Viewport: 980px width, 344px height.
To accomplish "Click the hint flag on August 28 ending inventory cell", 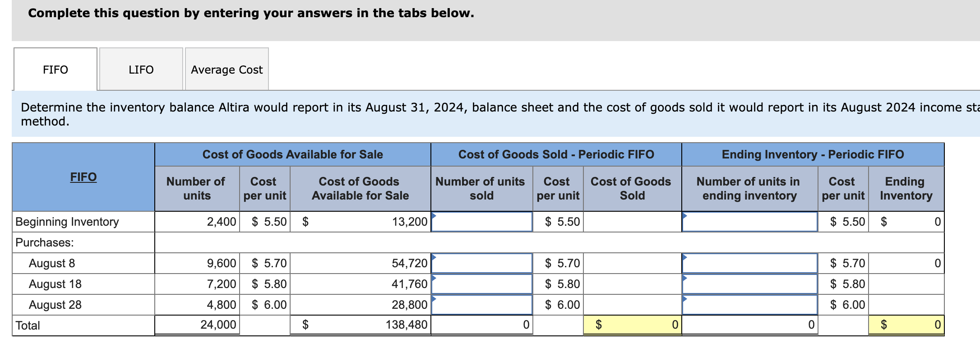I will 686,299.
